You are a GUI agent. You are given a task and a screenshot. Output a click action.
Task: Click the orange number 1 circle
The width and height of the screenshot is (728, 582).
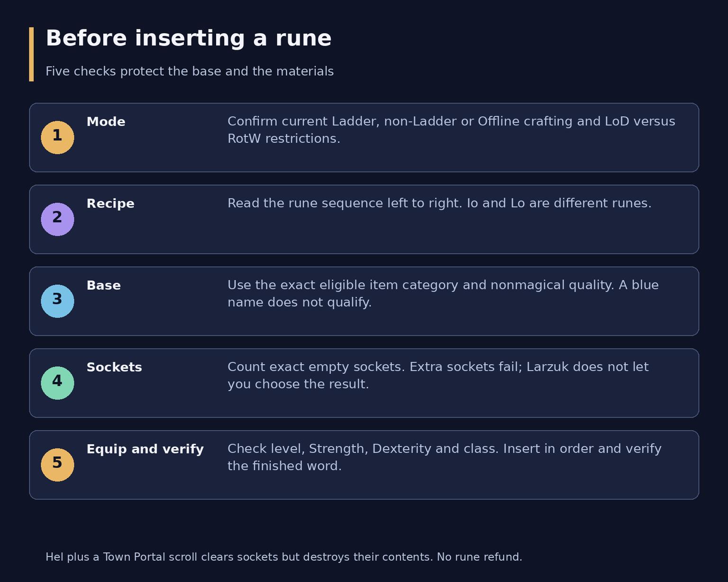(x=57, y=137)
